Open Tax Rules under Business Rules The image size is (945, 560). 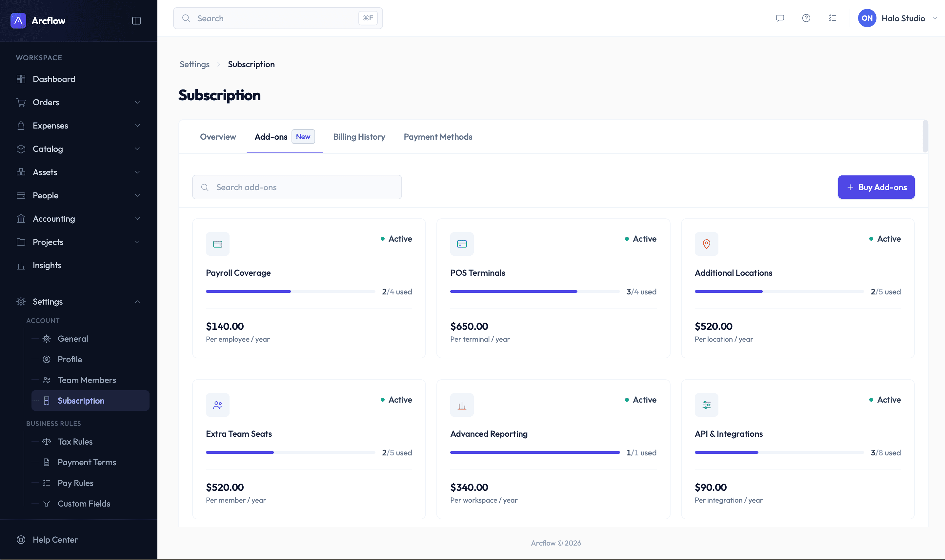[90, 442]
